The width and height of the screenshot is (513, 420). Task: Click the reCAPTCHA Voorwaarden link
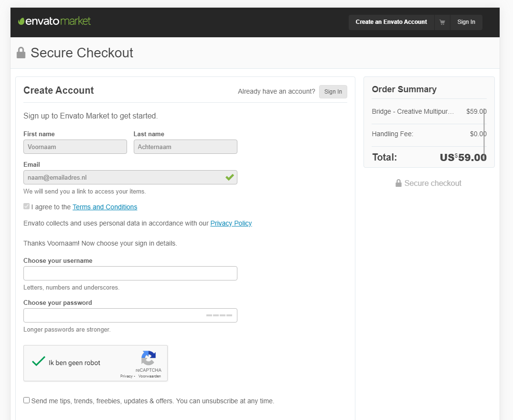150,377
